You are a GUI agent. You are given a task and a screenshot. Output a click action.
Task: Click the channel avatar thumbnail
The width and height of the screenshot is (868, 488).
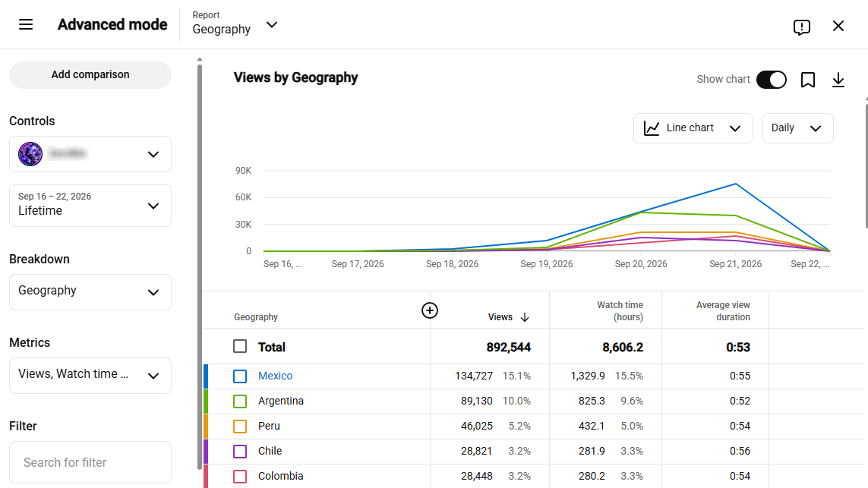pos(30,154)
